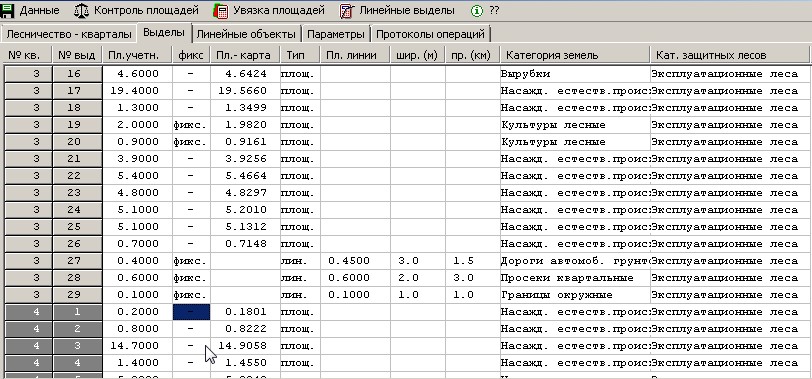Click the 0.1801 map area cell
Screen dimensions: 812x379
(x=245, y=312)
